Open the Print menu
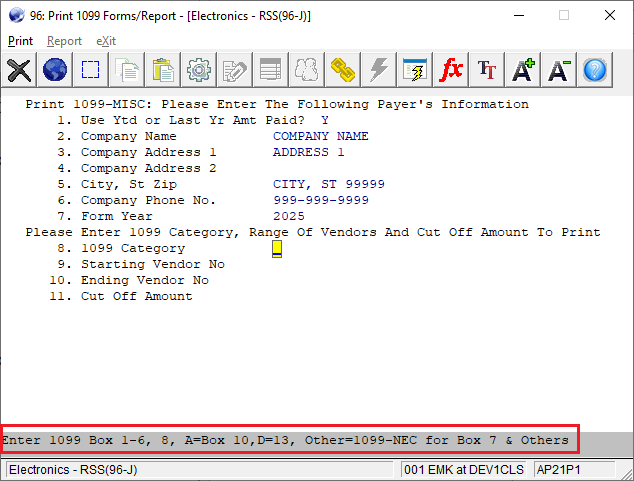 pos(20,41)
